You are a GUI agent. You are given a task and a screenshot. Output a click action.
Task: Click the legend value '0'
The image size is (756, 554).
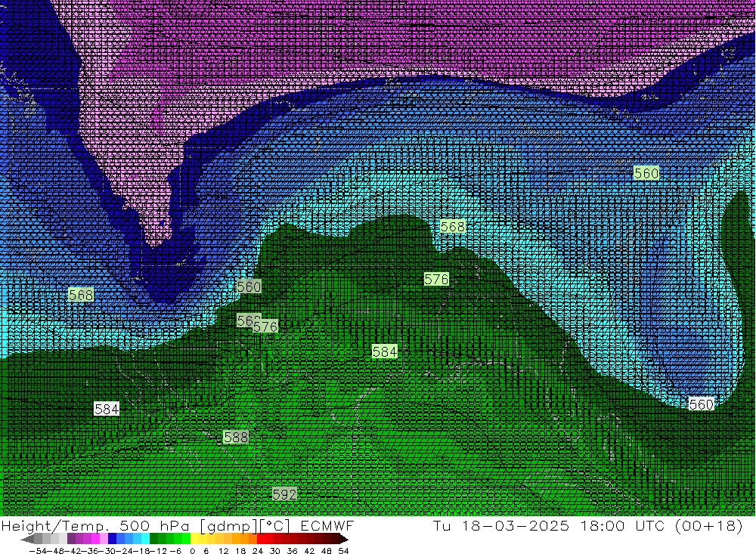click(x=192, y=551)
